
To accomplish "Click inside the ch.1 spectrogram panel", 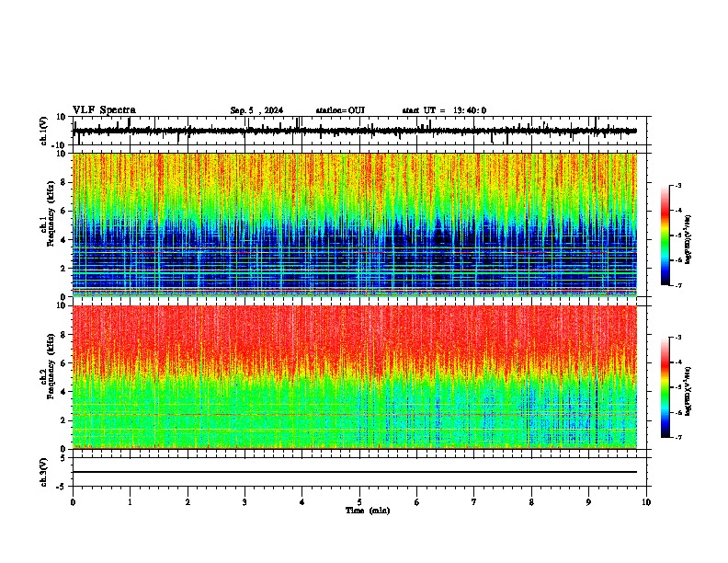I will pyautogui.click(x=354, y=224).
